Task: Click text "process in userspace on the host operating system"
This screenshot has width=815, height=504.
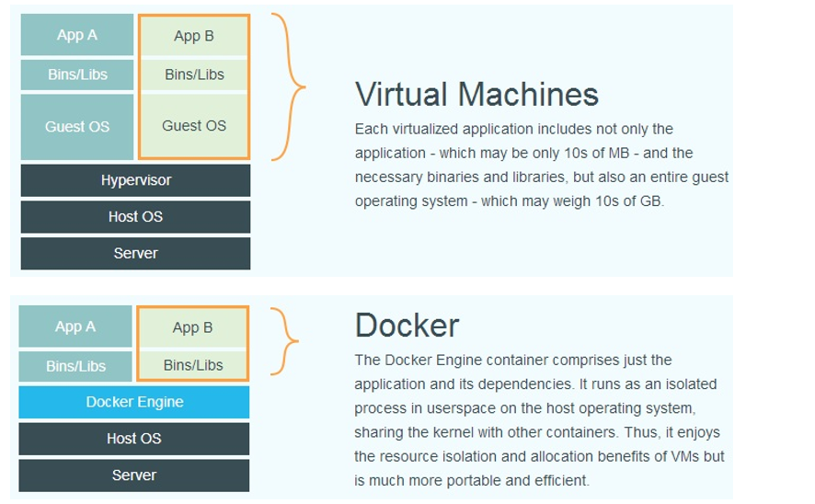Action: coord(524,408)
